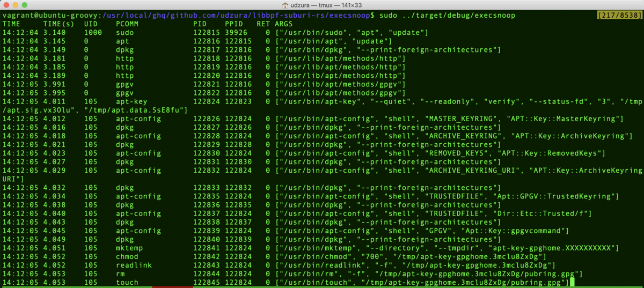
Task: Click the PCOMM column header
Action: click(127, 24)
